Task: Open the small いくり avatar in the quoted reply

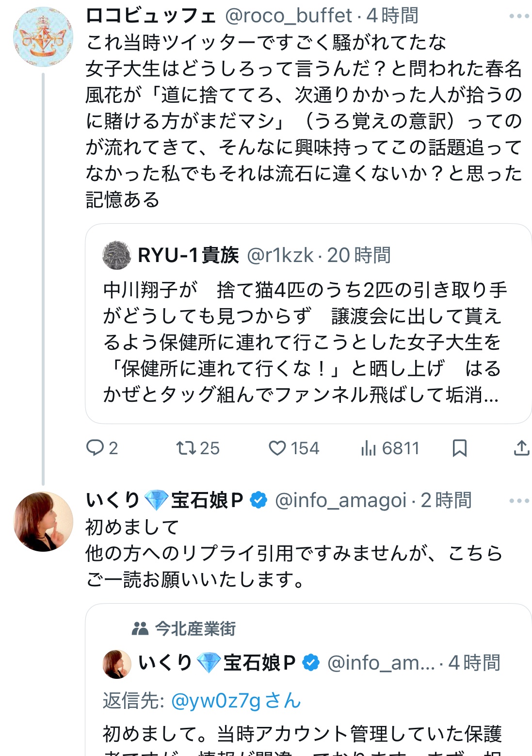Action: (117, 663)
